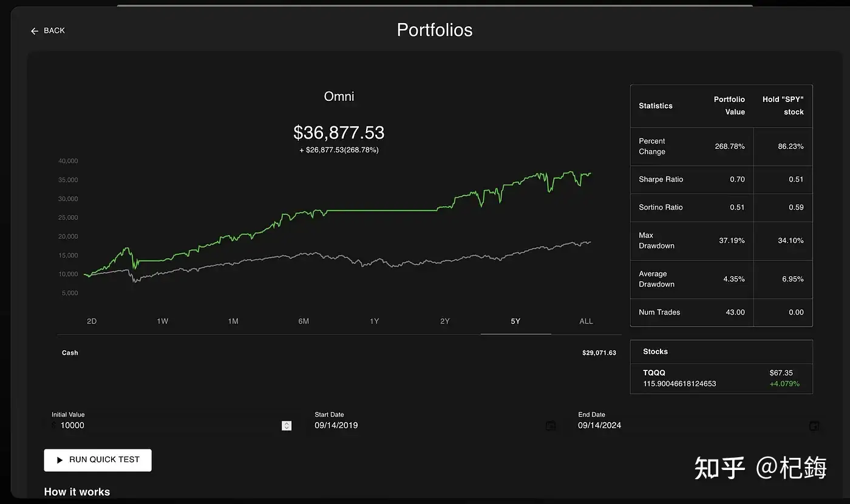Show ALL time range on chart
850x504 pixels.
click(x=586, y=321)
